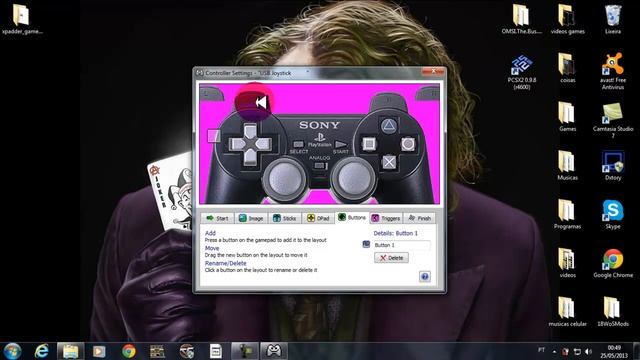Launch Internet Explorer from the taskbar
640x360 pixels.
click(x=42, y=351)
